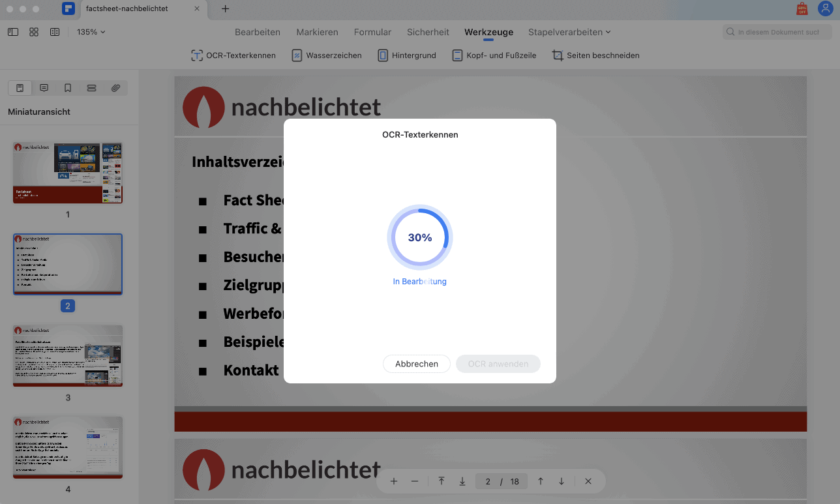Switch to grid page overview mode

tap(34, 32)
